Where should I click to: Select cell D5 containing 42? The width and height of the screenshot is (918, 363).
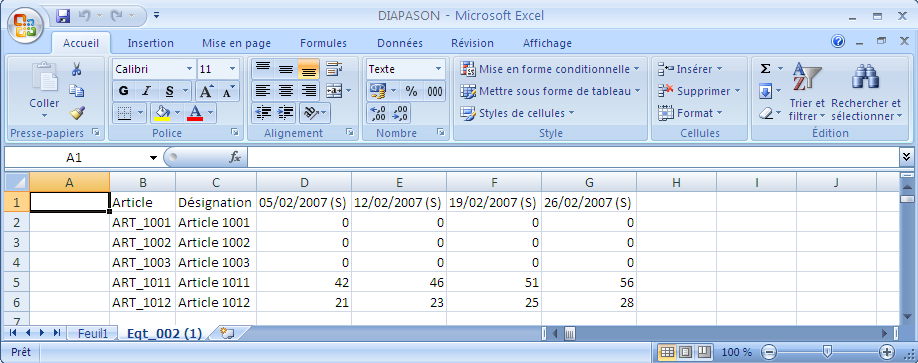pyautogui.click(x=304, y=283)
